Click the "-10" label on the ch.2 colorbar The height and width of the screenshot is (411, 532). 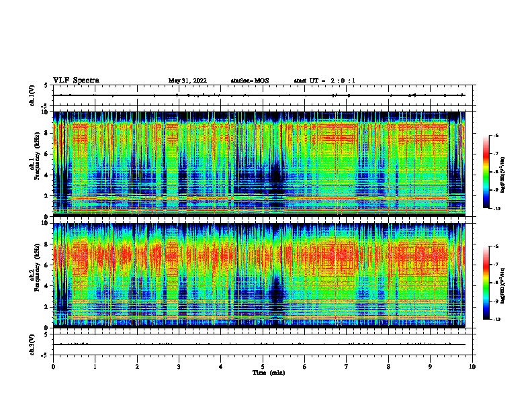point(496,319)
